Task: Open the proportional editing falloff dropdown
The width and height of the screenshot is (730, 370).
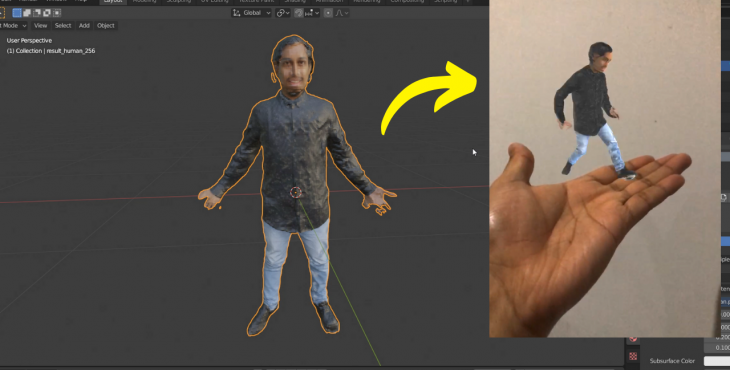Action: point(342,13)
